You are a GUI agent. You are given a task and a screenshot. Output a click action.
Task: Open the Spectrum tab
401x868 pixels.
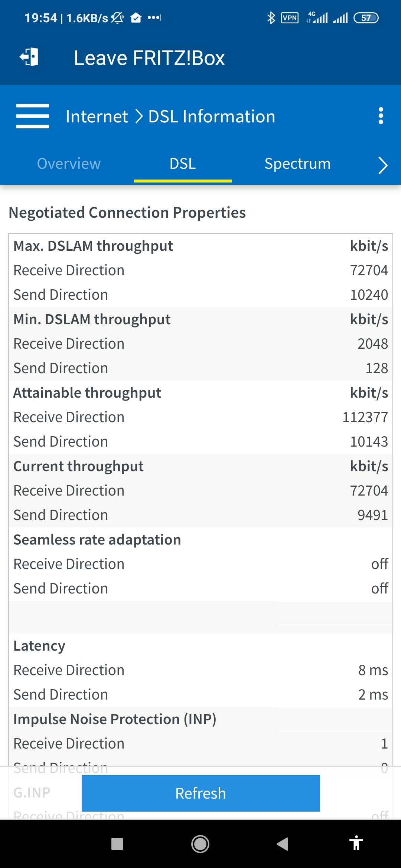point(297,164)
